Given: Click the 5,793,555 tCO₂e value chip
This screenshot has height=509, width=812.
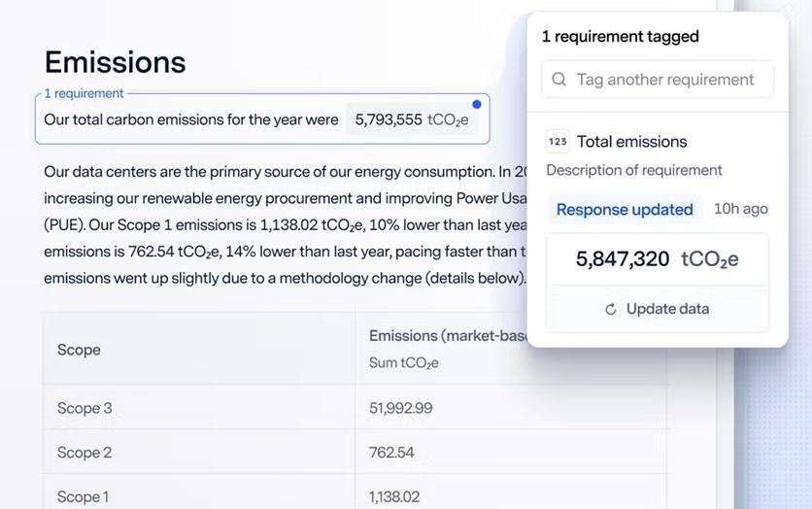Looking at the screenshot, I should pos(412,119).
